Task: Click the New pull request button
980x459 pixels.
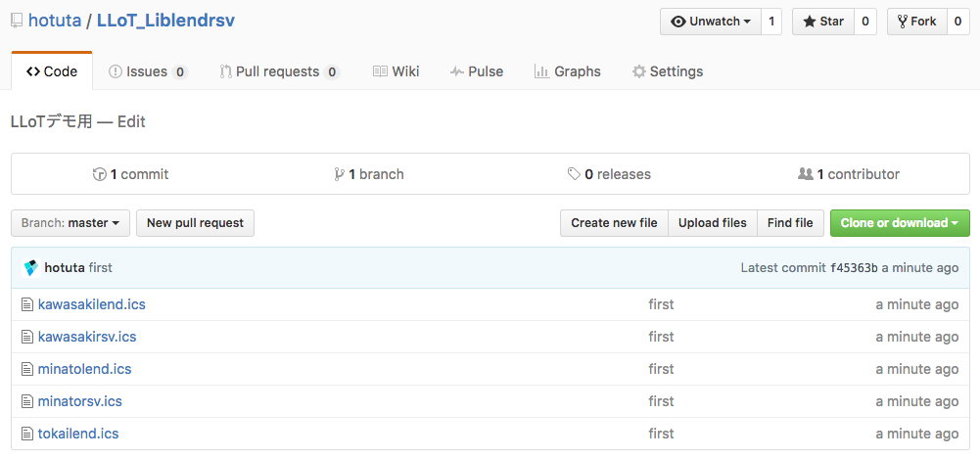Action: coord(195,223)
